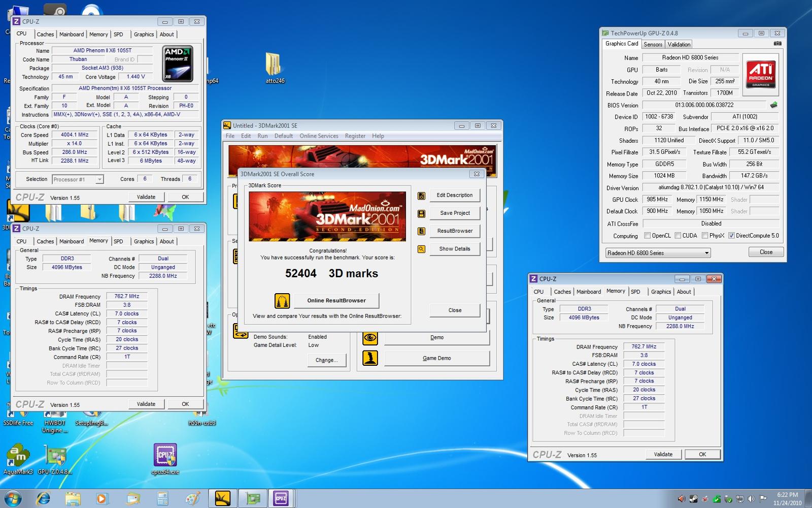Click the GPU-Z screenshot camera icon
812x508 pixels.
[x=777, y=44]
